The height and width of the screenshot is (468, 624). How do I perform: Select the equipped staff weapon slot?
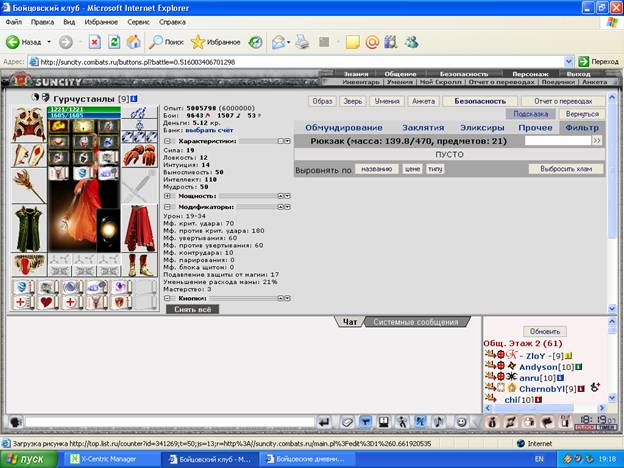[x=29, y=186]
